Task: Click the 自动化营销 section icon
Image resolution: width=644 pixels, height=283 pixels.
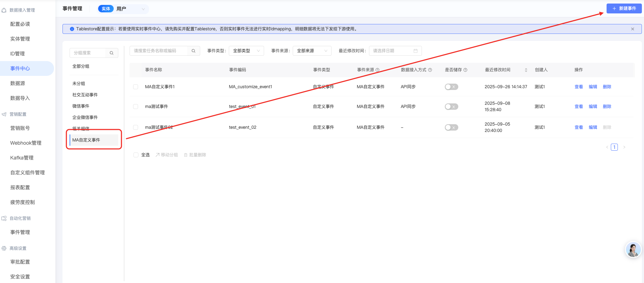Action: (x=4, y=218)
